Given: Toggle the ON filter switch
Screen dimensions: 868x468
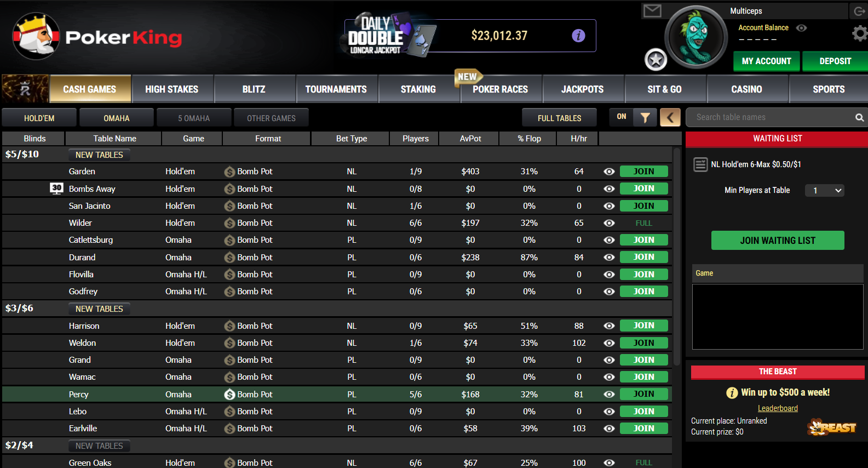Looking at the screenshot, I should coord(622,117).
